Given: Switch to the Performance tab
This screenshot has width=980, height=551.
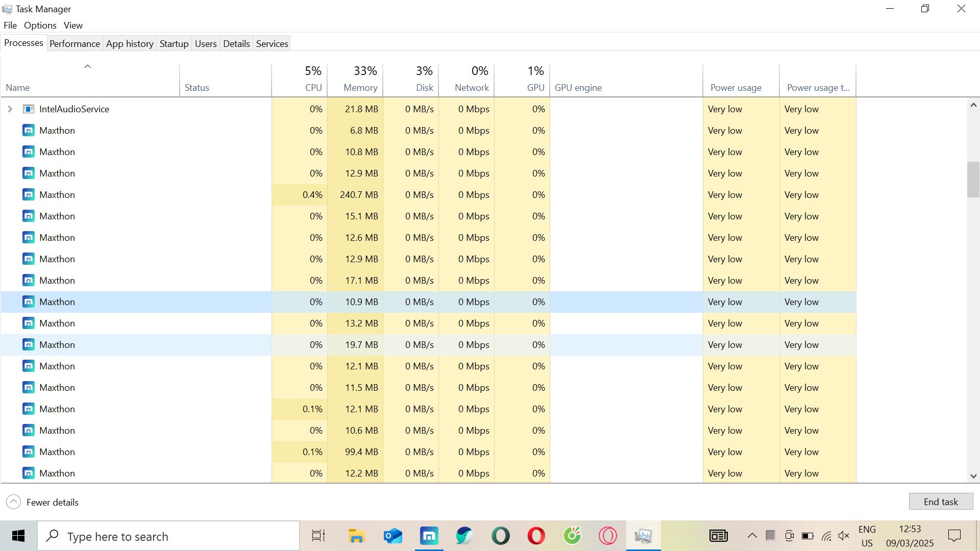Looking at the screenshot, I should point(75,43).
